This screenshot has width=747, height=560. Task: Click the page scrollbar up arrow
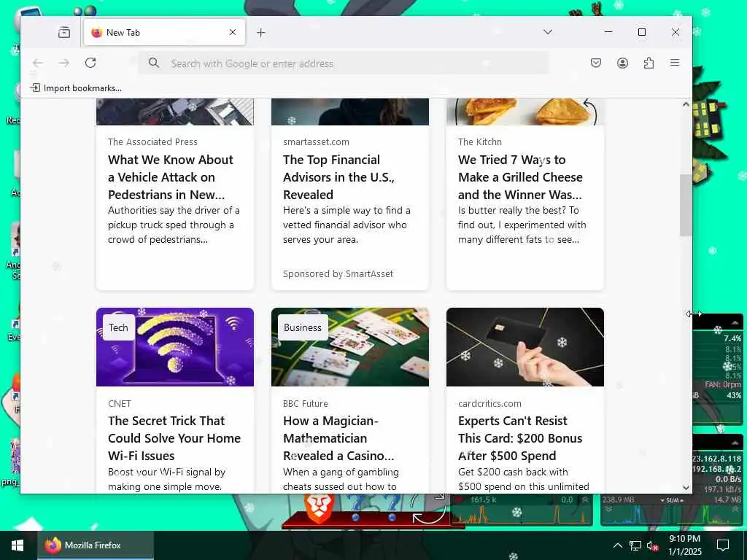click(x=686, y=104)
